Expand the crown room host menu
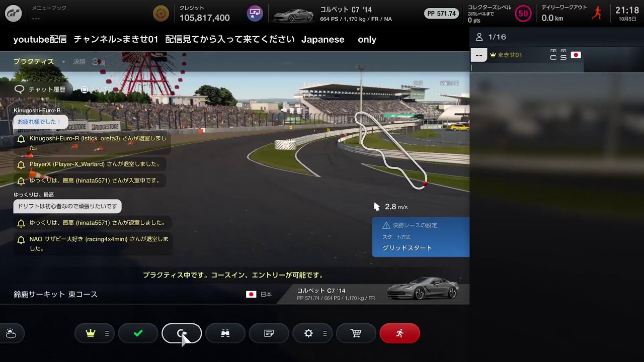Image resolution: width=644 pixels, height=362 pixels. (95, 333)
